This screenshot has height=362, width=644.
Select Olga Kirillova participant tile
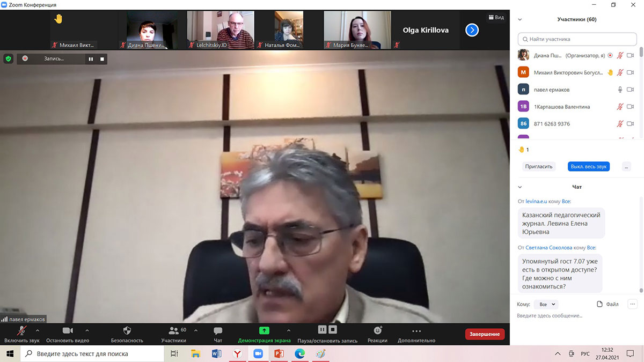[x=426, y=31]
